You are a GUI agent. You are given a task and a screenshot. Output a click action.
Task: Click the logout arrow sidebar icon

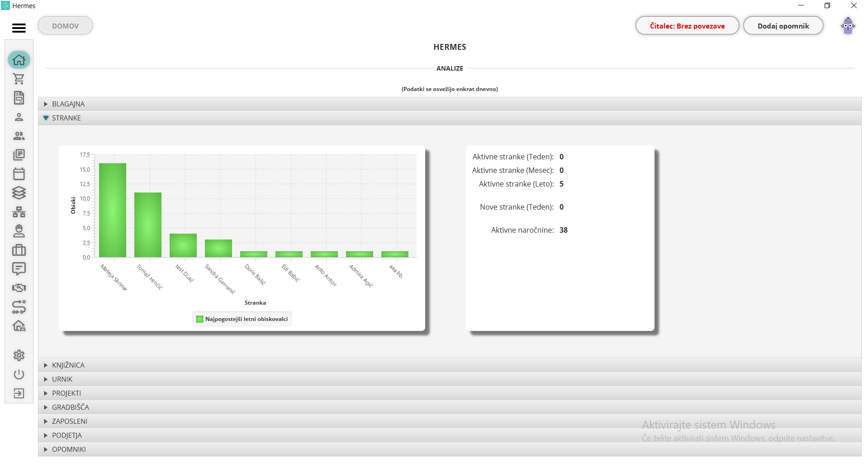[x=19, y=393]
